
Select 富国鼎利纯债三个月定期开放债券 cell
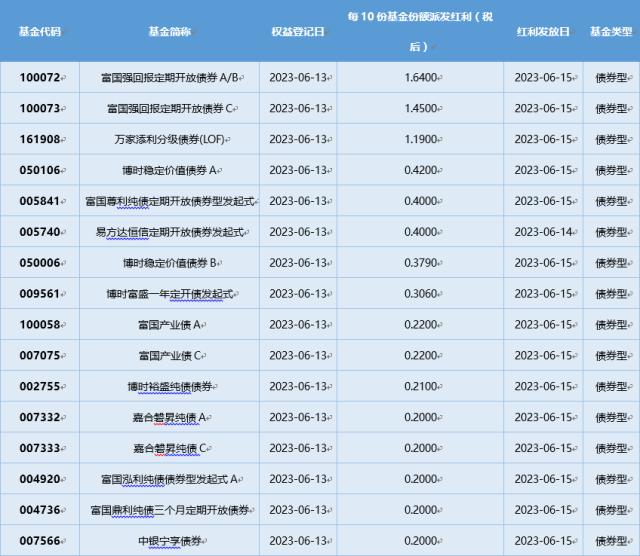(x=168, y=511)
